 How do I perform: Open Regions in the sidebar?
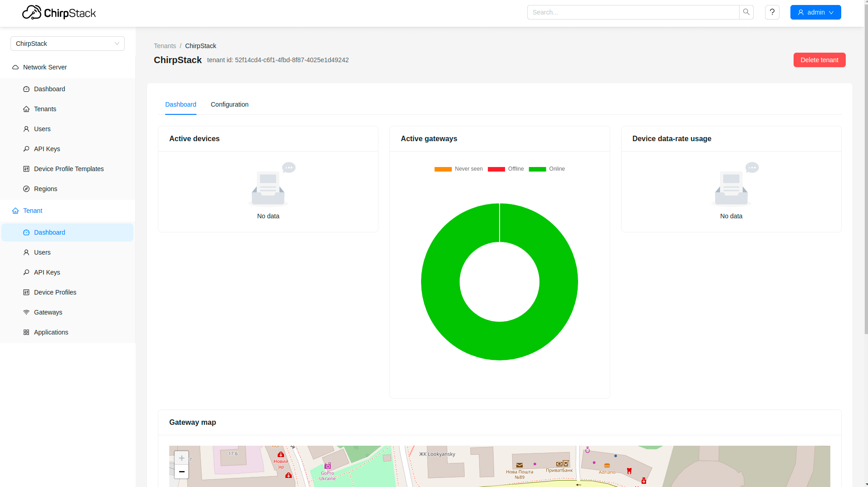45,189
